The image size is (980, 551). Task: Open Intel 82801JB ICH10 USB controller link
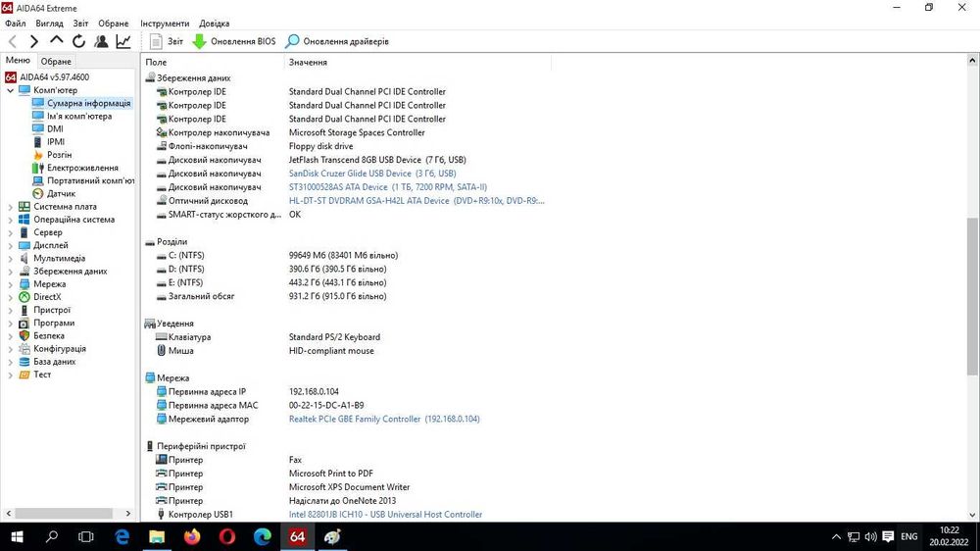click(385, 514)
